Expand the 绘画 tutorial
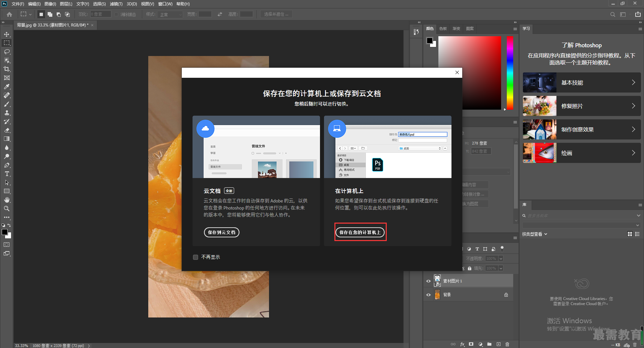The height and width of the screenshot is (348, 644). tap(582, 153)
